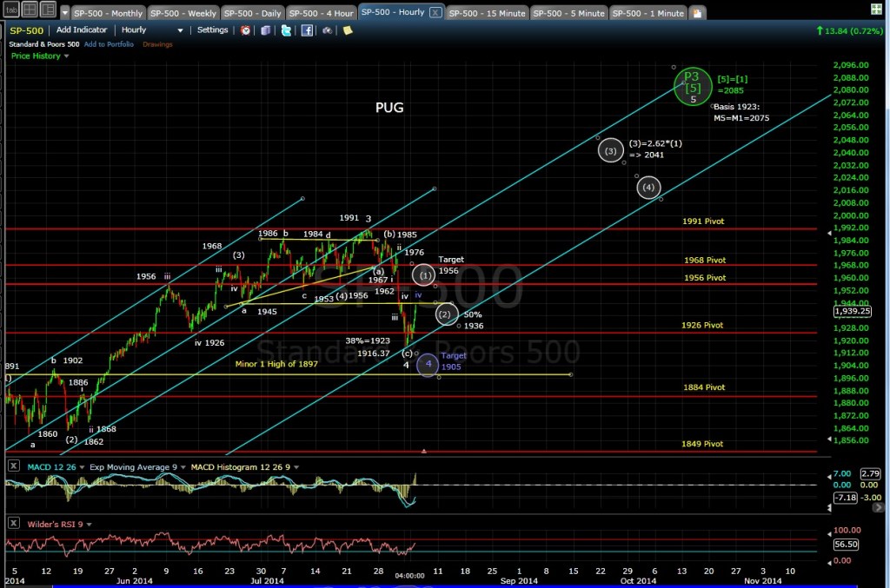The height and width of the screenshot is (588, 890).
Task: Click the '1968 Pivot' label
Action: (x=704, y=260)
